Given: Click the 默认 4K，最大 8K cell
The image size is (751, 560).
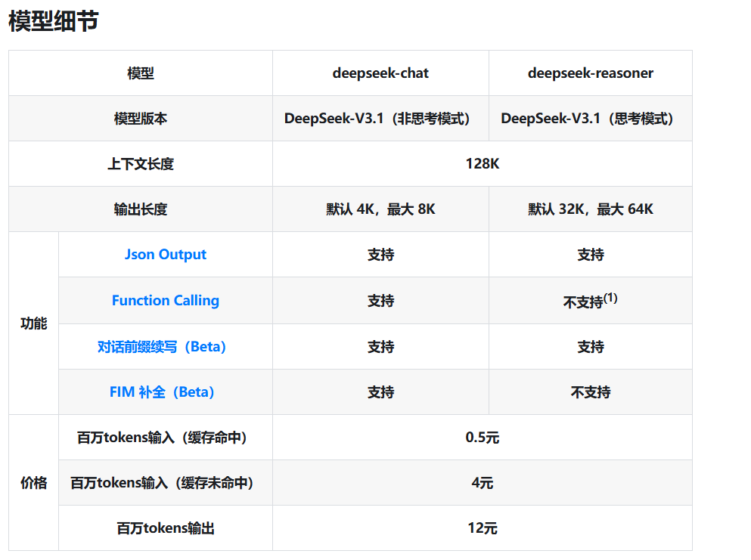Looking at the screenshot, I should tap(380, 209).
